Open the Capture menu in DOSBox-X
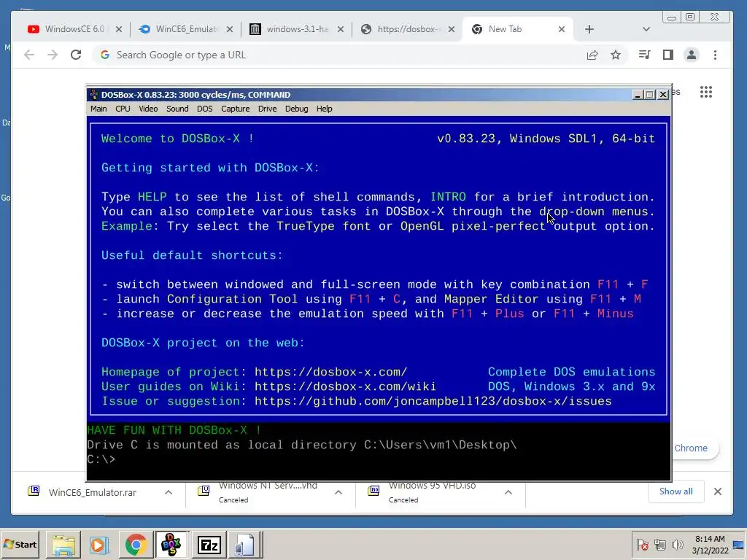 [x=236, y=109]
